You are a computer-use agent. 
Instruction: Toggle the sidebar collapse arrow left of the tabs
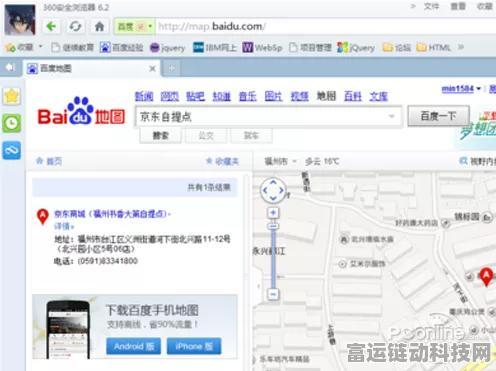click(x=10, y=67)
